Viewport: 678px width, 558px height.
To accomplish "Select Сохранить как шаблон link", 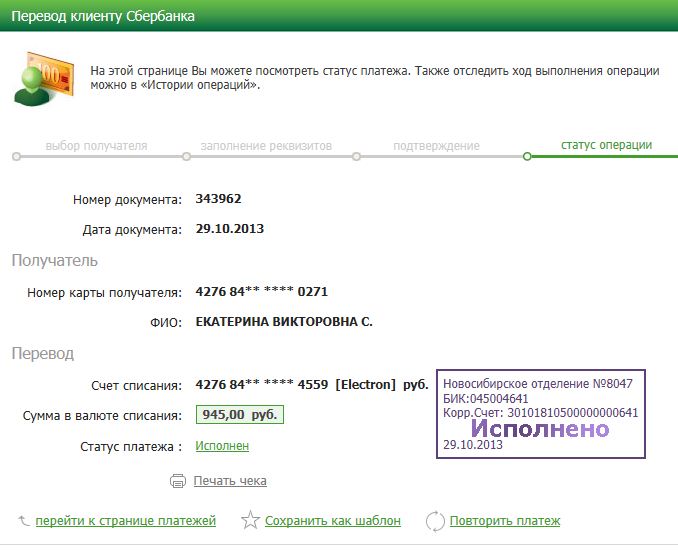I will pos(333,521).
